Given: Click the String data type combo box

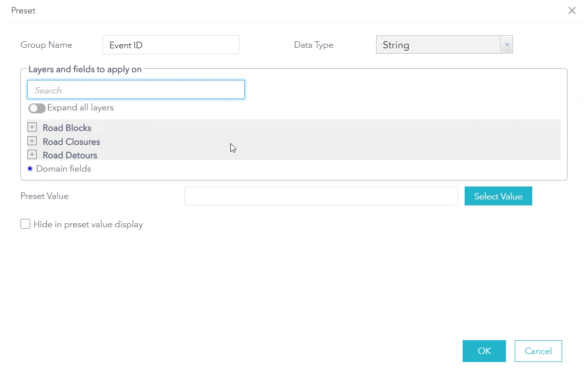Looking at the screenshot, I should [438, 45].
